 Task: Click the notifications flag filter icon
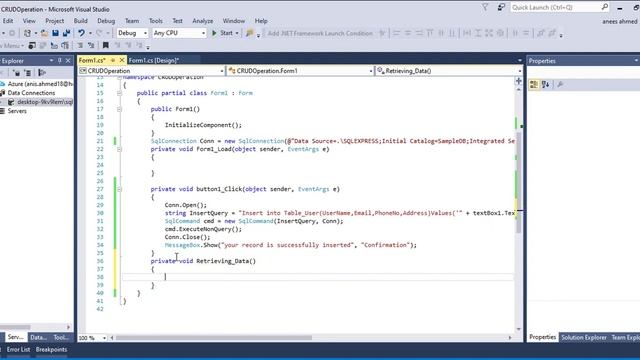click(485, 7)
